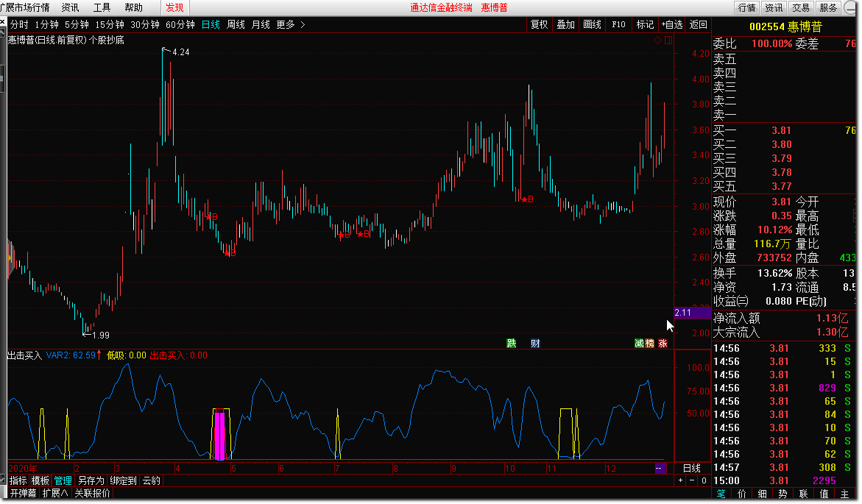Viewport: 862px width, 504px height.
Task: Open the 工具 menu
Action: (102, 7)
